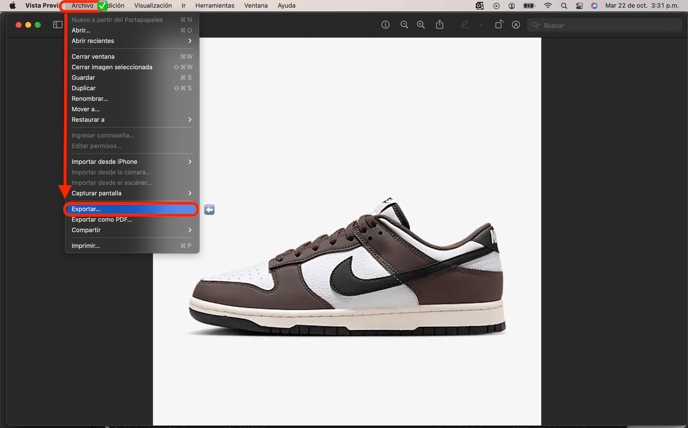The height and width of the screenshot is (428, 688).
Task: Select Abrir… in the menu
Action: [x=132, y=30]
